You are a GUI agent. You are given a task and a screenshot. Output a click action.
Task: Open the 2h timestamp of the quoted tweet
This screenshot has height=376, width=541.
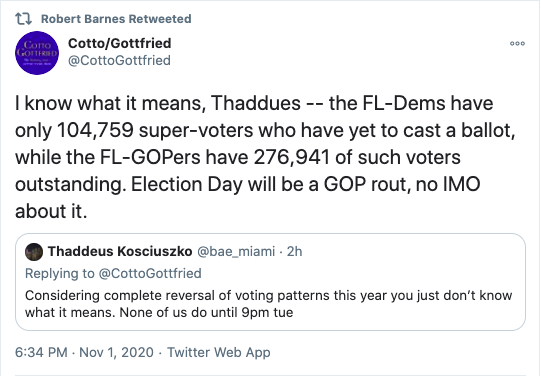294,251
